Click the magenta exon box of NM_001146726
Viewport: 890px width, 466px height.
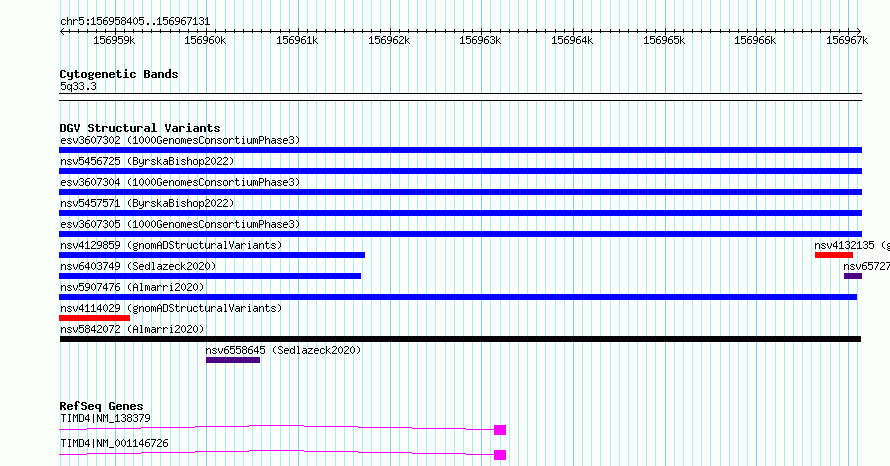point(500,455)
